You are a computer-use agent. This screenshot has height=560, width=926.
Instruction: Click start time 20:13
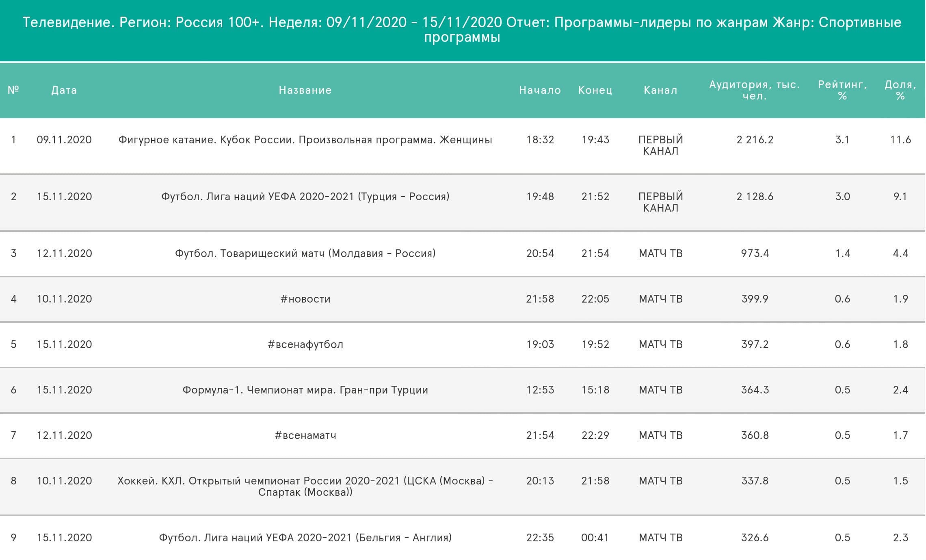[x=540, y=481]
